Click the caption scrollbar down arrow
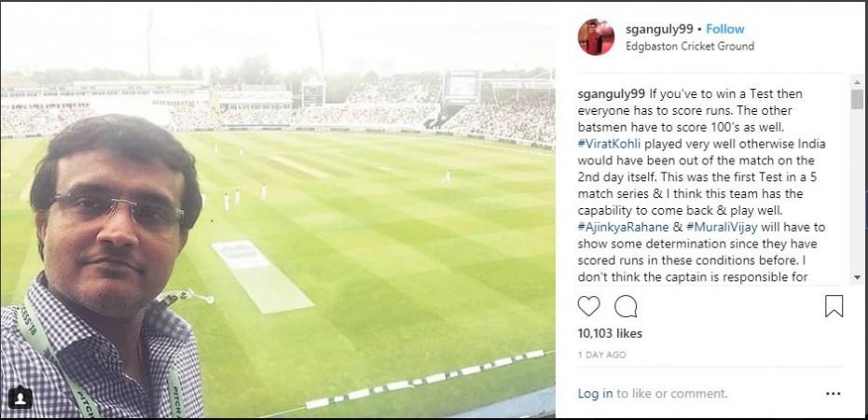 coord(857,277)
